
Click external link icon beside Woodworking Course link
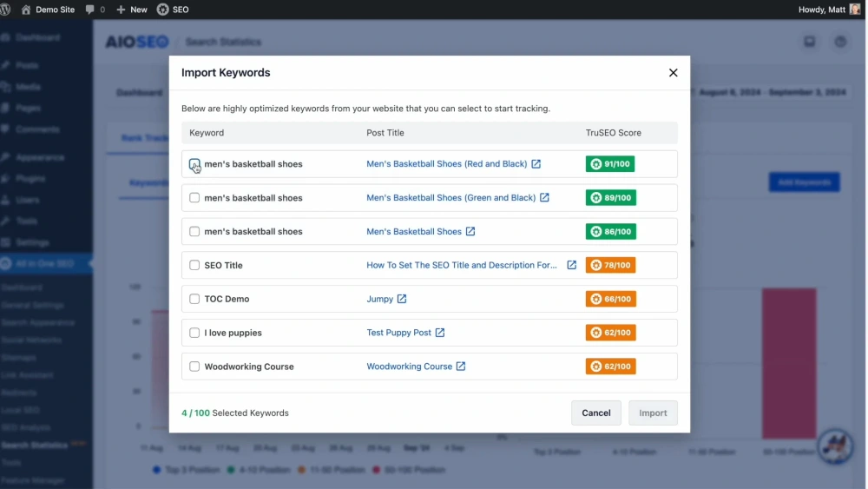click(461, 367)
